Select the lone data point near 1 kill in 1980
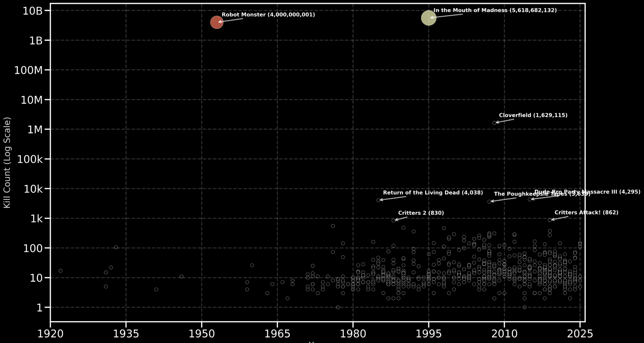644x343 pixels. coord(338,307)
